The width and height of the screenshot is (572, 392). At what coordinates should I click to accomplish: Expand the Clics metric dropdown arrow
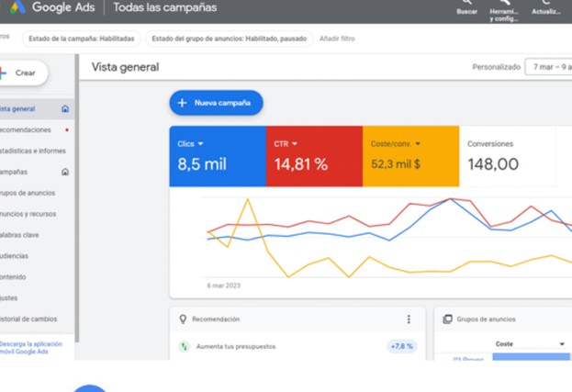(x=200, y=144)
